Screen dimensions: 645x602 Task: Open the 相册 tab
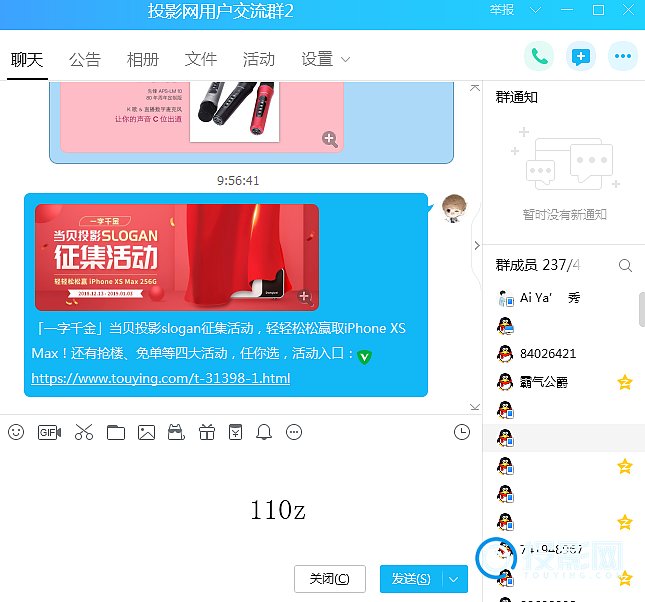click(x=143, y=60)
